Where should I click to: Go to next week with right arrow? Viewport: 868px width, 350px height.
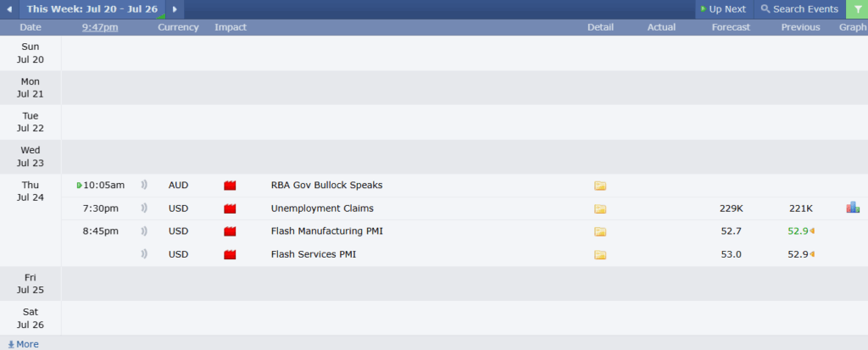click(175, 9)
